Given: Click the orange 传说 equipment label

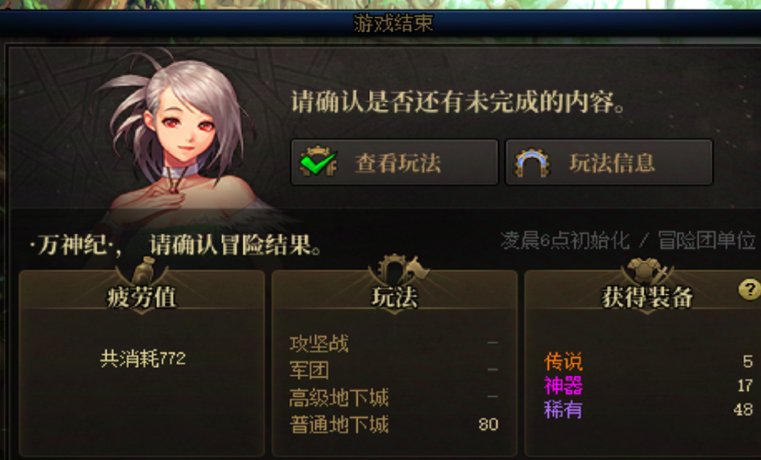Looking at the screenshot, I should [x=563, y=361].
